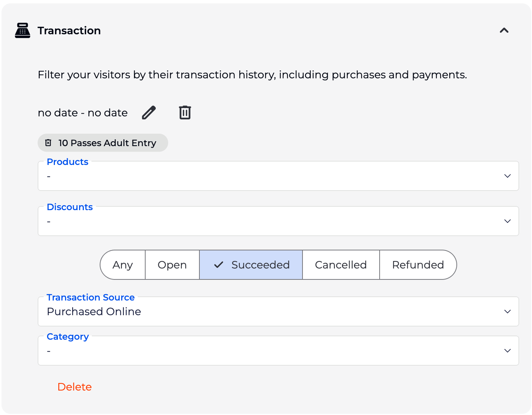This screenshot has width=532, height=415.
Task: Click the cash register Transaction icon
Action: pyautogui.click(x=23, y=31)
